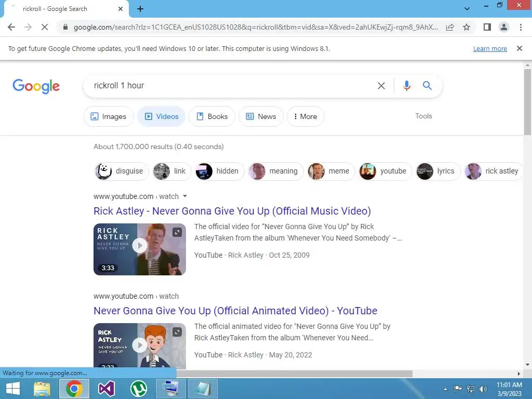Viewport: 532px width, 399px height.
Task: Select the meme suggestion chip
Action: 331,171
